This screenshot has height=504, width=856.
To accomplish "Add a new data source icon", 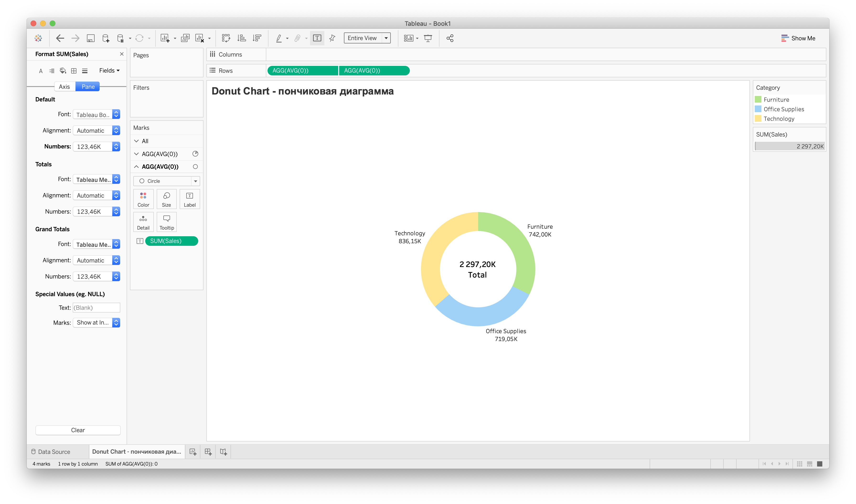I will [x=106, y=38].
